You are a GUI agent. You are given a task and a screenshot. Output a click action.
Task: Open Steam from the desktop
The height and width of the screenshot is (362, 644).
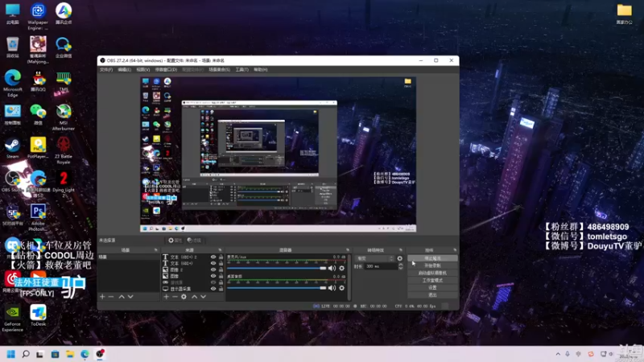[x=12, y=148]
